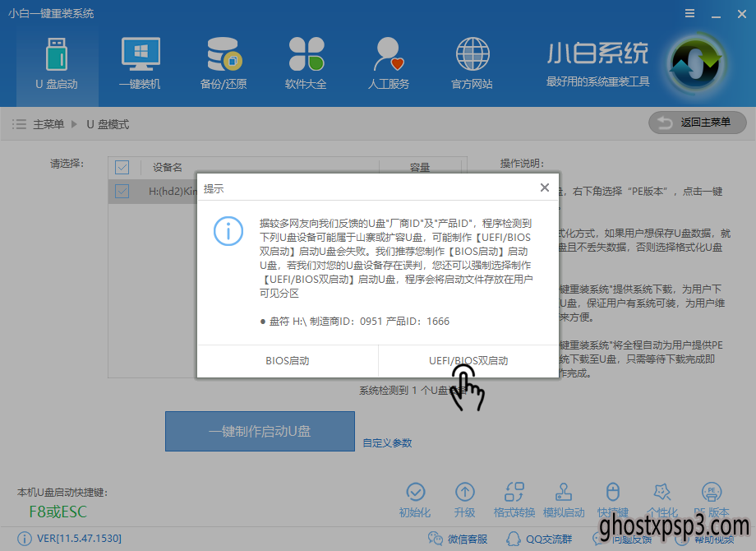Go to 备份/还原 backup and restore
This screenshot has width=756, height=551.
(224, 63)
